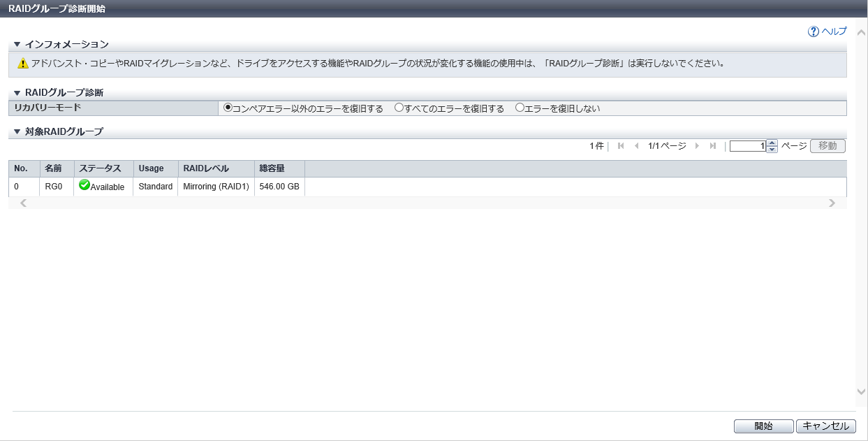Click the help question mark icon
This screenshot has width=868, height=441.
coord(814,31)
